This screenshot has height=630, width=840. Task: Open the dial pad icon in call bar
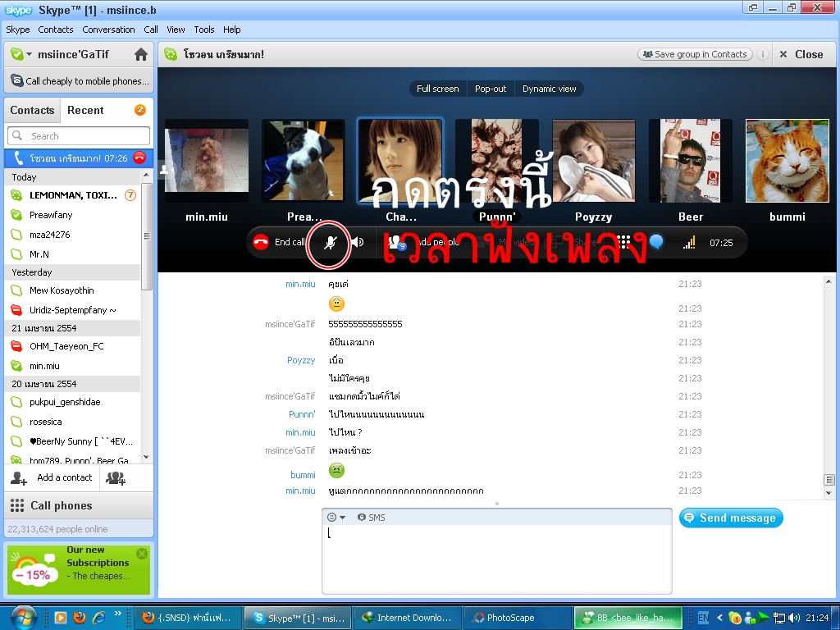[x=623, y=242]
